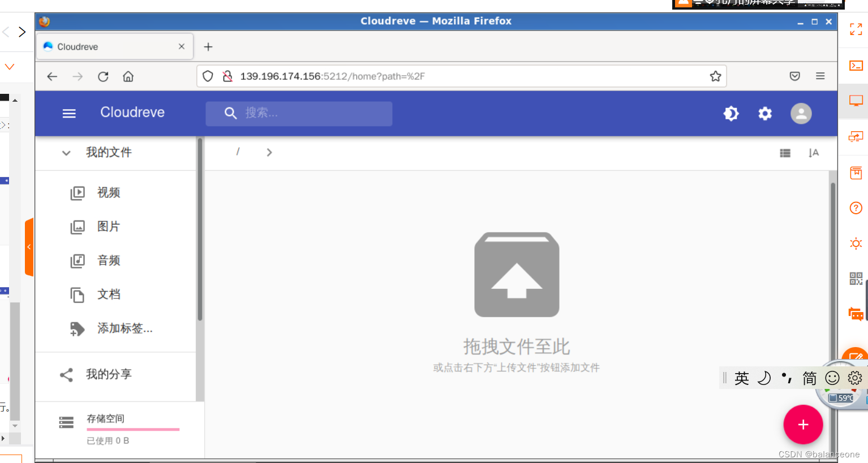The image size is (868, 463).
Task: Click the fullscreen icon in right panel
Action: point(856,29)
